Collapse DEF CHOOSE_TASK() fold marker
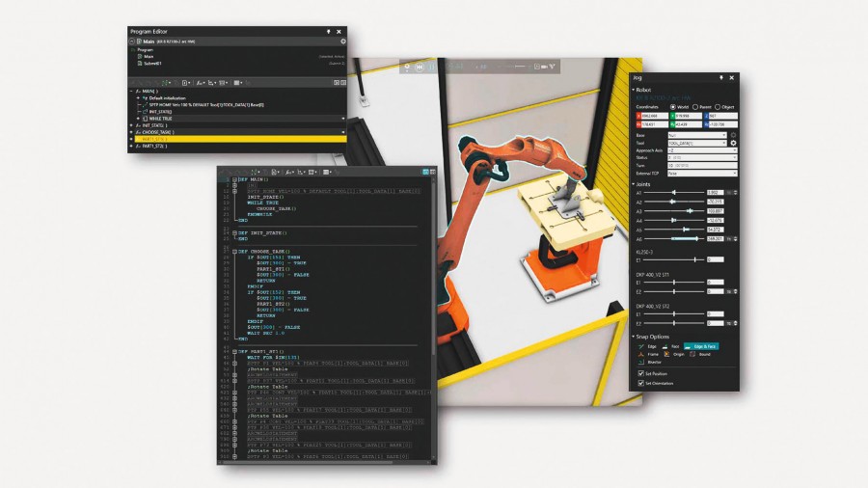The width and height of the screenshot is (868, 488). click(234, 251)
